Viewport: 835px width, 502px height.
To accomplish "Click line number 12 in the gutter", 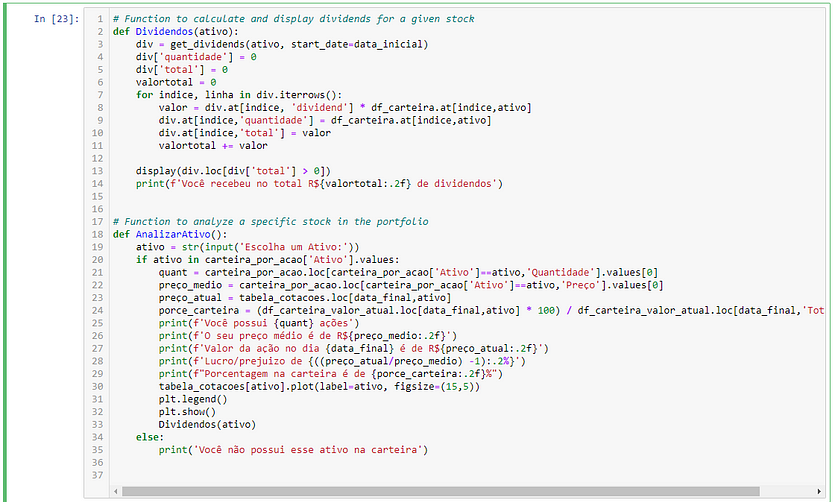I will click(x=97, y=158).
